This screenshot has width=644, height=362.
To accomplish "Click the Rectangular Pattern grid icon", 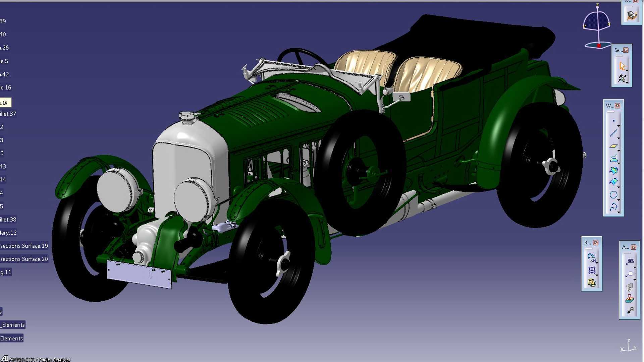I will pos(592,270).
